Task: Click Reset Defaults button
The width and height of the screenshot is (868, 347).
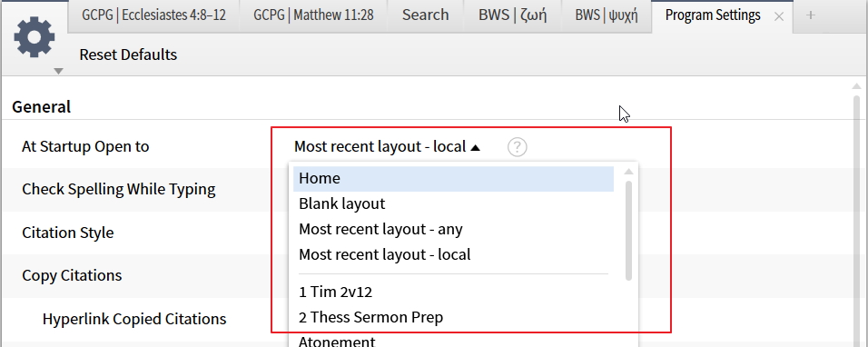Action: 128,55
